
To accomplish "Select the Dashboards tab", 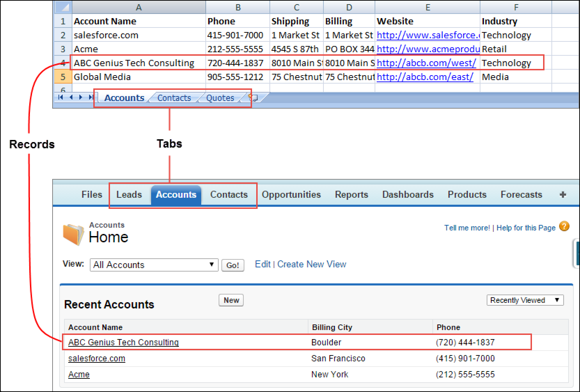I will [x=408, y=195].
